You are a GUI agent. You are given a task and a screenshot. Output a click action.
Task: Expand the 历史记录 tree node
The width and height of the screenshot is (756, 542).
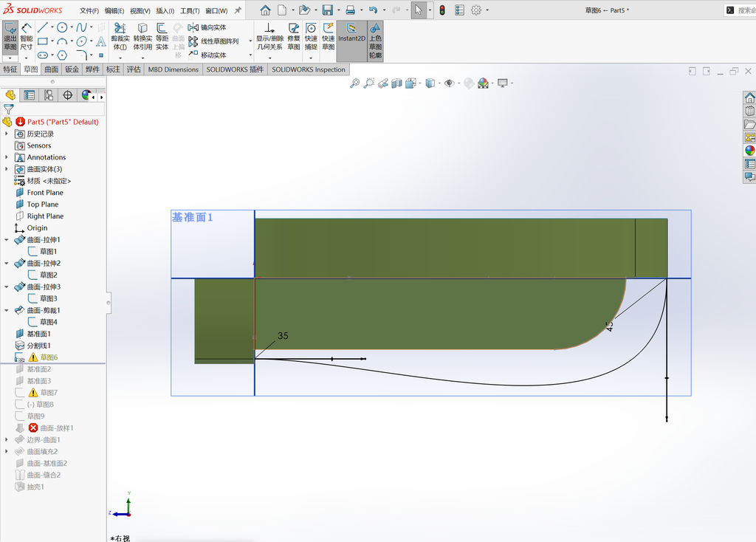pyautogui.click(x=6, y=134)
